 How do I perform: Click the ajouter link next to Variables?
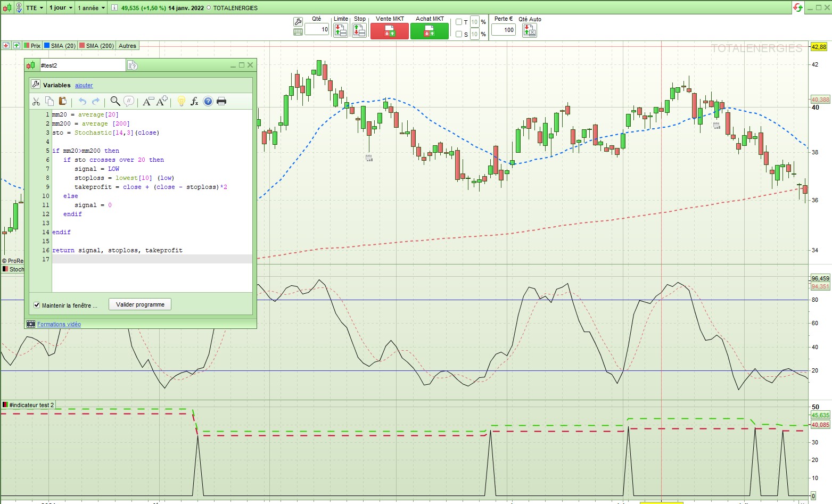coord(84,85)
